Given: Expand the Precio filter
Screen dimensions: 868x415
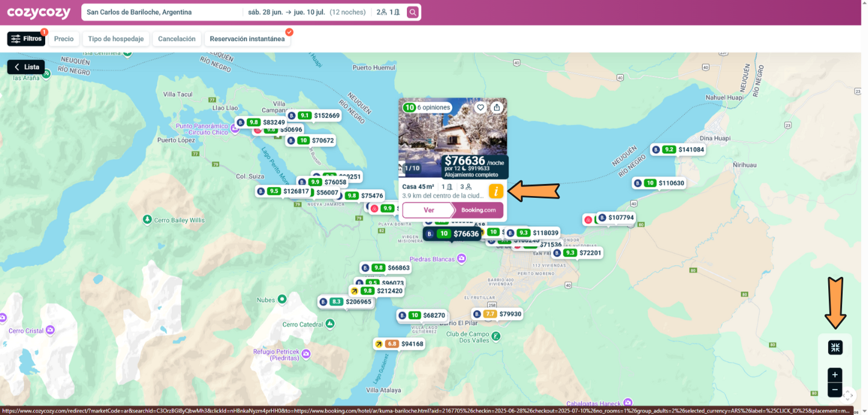Looking at the screenshot, I should click(64, 39).
